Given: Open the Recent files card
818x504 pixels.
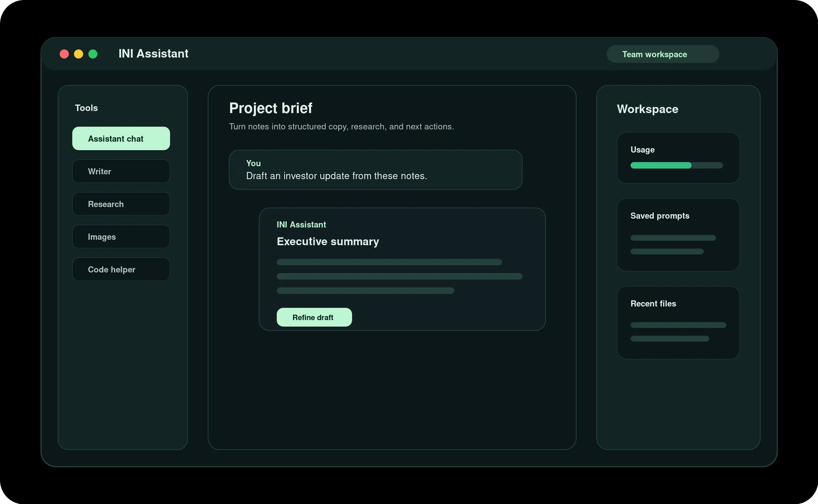Looking at the screenshot, I should 678,323.
